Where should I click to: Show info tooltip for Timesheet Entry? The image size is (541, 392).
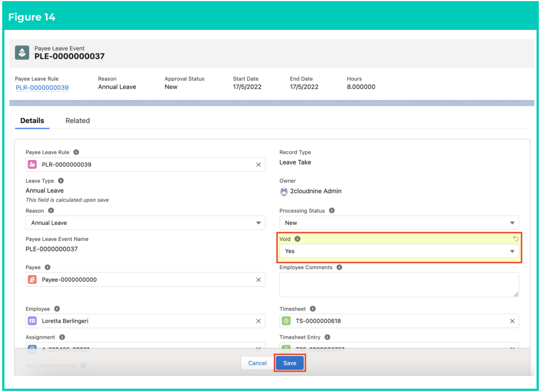pyautogui.click(x=328, y=337)
